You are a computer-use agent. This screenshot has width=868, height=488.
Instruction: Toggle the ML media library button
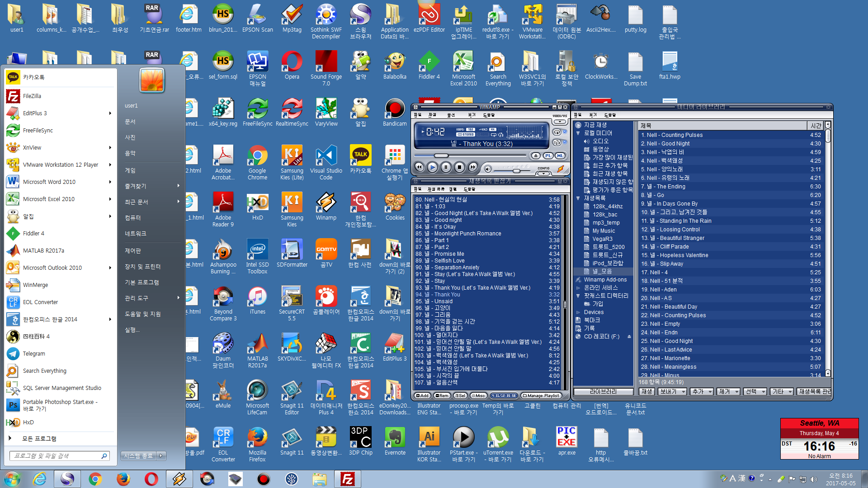click(560, 155)
